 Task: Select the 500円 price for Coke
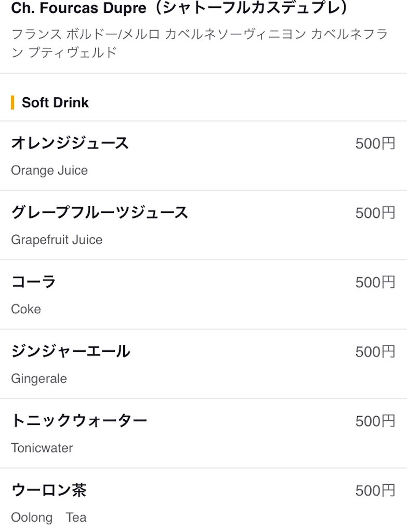click(375, 282)
